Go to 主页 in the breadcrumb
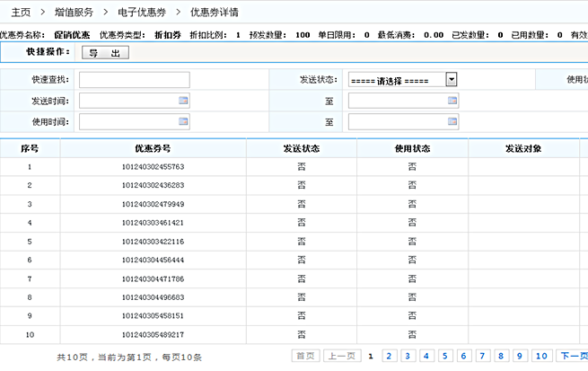This screenshot has width=588, height=371. (x=21, y=12)
